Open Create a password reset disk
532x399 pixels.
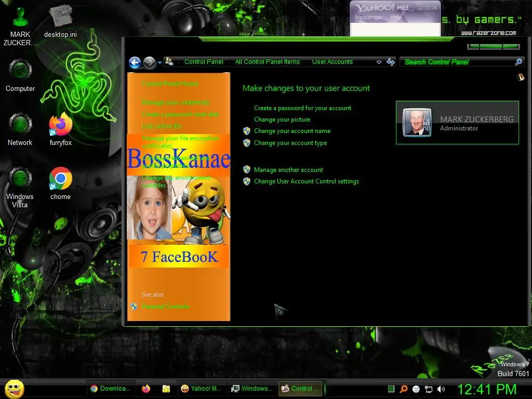(x=180, y=114)
